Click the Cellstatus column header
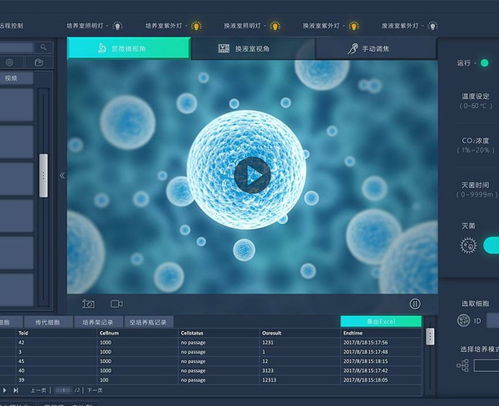Image resolution: width=499 pixels, height=406 pixels. [x=192, y=333]
